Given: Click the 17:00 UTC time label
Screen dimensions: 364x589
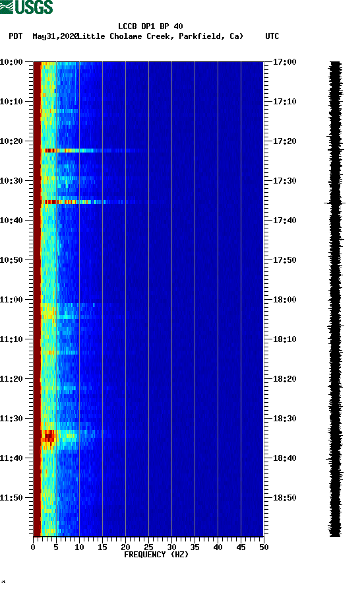Looking at the screenshot, I should [284, 62].
